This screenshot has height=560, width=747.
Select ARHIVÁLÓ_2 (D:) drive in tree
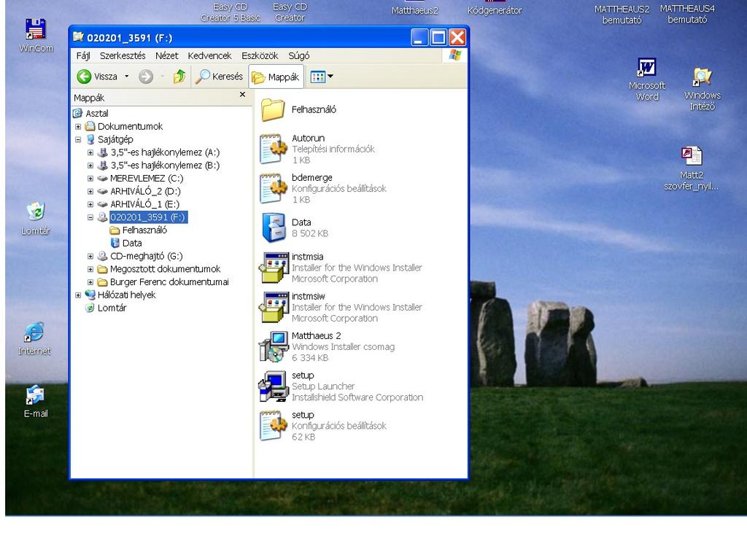click(x=145, y=191)
